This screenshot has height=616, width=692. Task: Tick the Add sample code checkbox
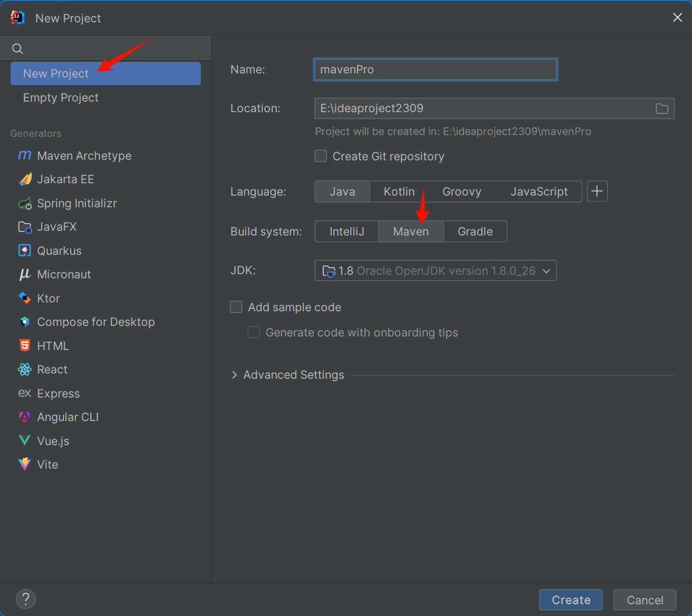[236, 307]
